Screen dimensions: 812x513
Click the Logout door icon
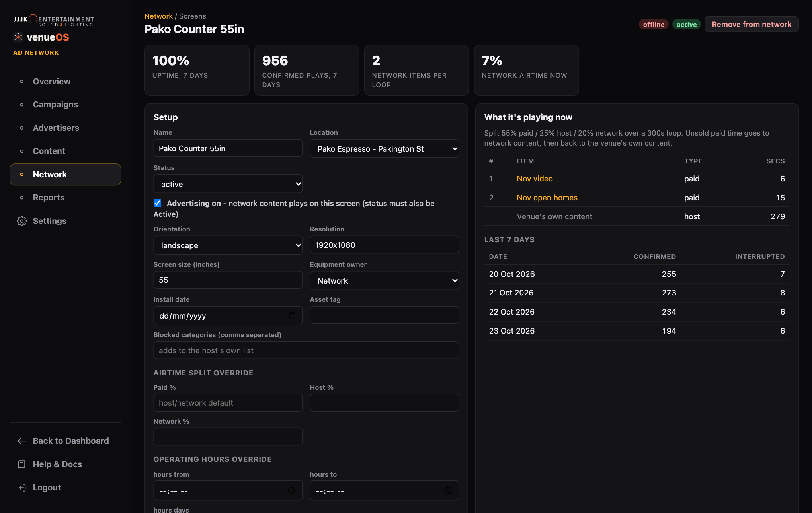pos(21,488)
